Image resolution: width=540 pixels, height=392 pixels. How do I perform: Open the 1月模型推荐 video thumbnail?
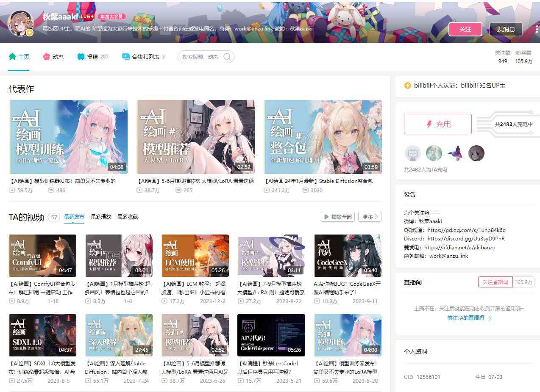coord(119,256)
